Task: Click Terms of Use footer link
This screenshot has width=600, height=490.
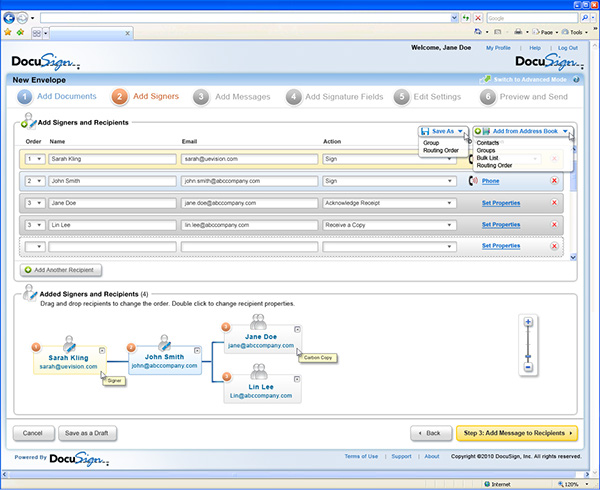Action: 361,456
